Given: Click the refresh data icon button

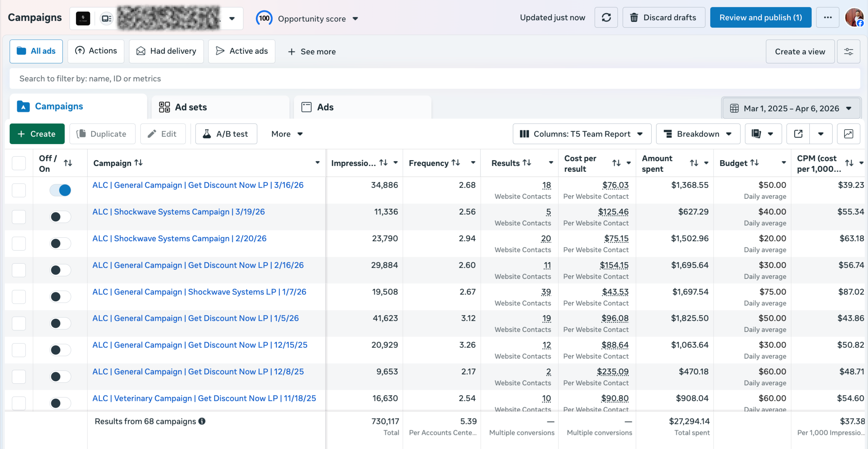Looking at the screenshot, I should (606, 17).
